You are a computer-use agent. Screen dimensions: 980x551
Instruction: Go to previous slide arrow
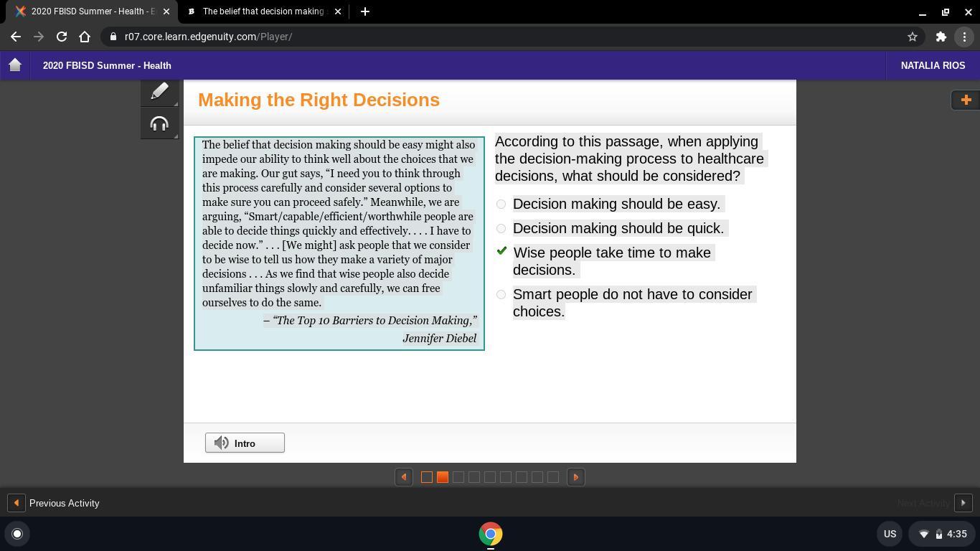pyautogui.click(x=404, y=477)
